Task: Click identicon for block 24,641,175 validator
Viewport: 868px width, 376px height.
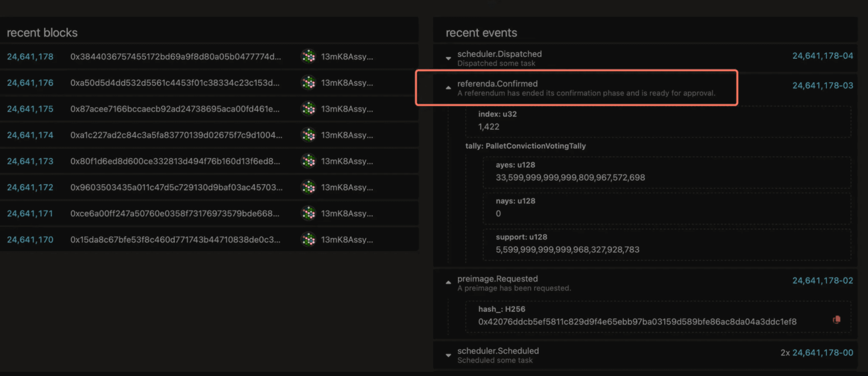Action: click(x=308, y=109)
